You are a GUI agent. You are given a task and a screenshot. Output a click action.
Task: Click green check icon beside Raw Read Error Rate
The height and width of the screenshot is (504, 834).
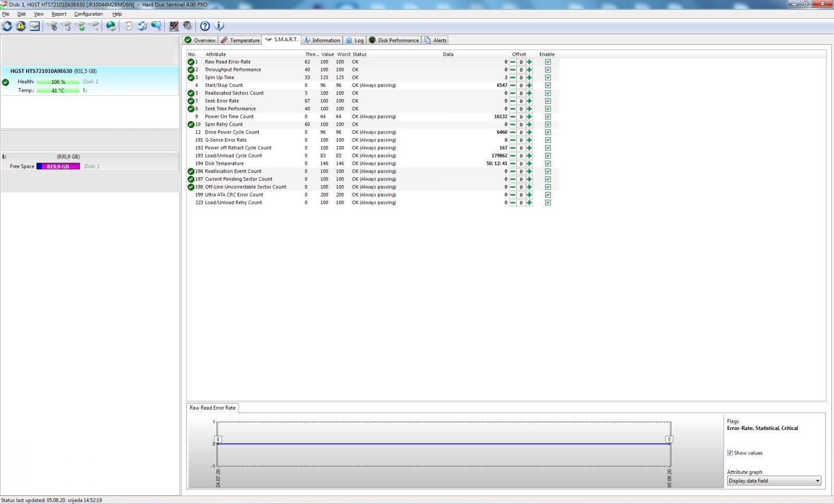coord(191,62)
